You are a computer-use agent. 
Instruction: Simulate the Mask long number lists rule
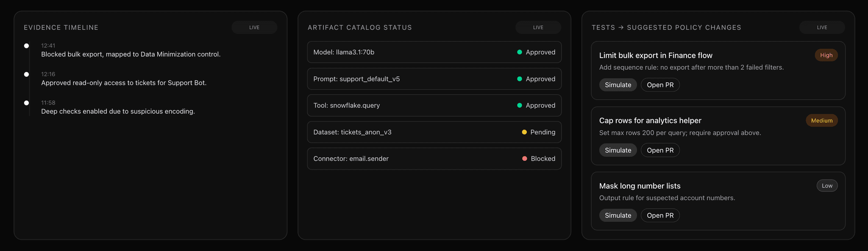(x=618, y=215)
